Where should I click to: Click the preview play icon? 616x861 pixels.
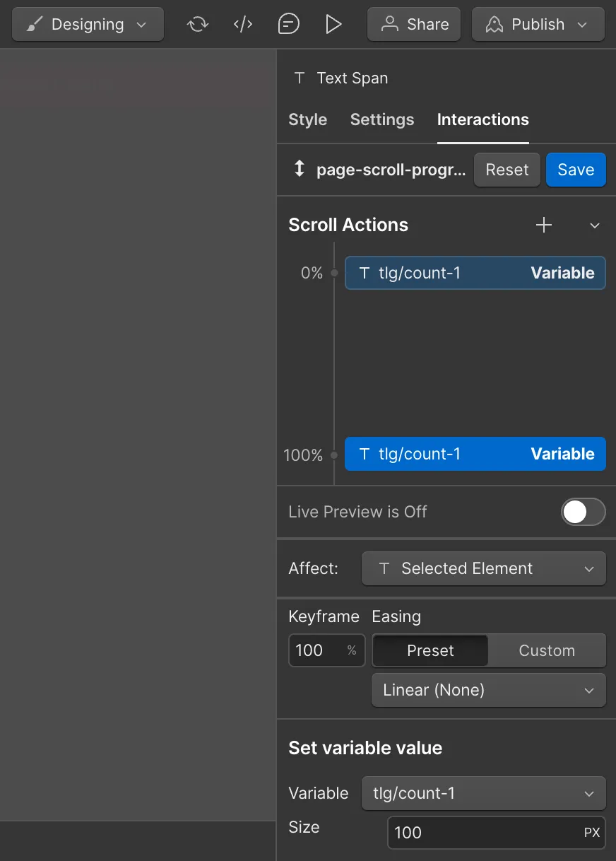point(333,25)
